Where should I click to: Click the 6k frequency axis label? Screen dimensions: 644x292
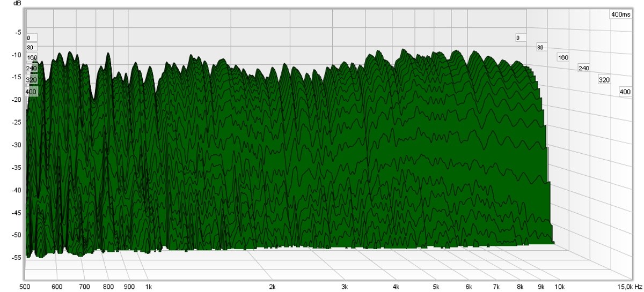click(469, 287)
